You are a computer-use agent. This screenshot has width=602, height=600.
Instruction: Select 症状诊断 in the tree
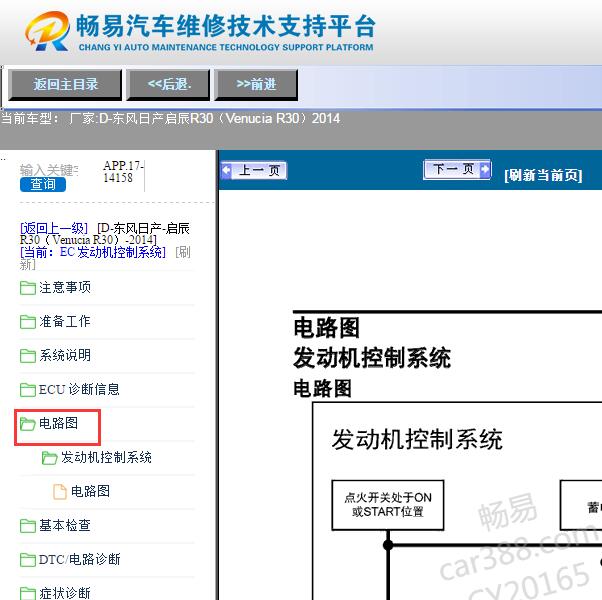tap(65, 593)
